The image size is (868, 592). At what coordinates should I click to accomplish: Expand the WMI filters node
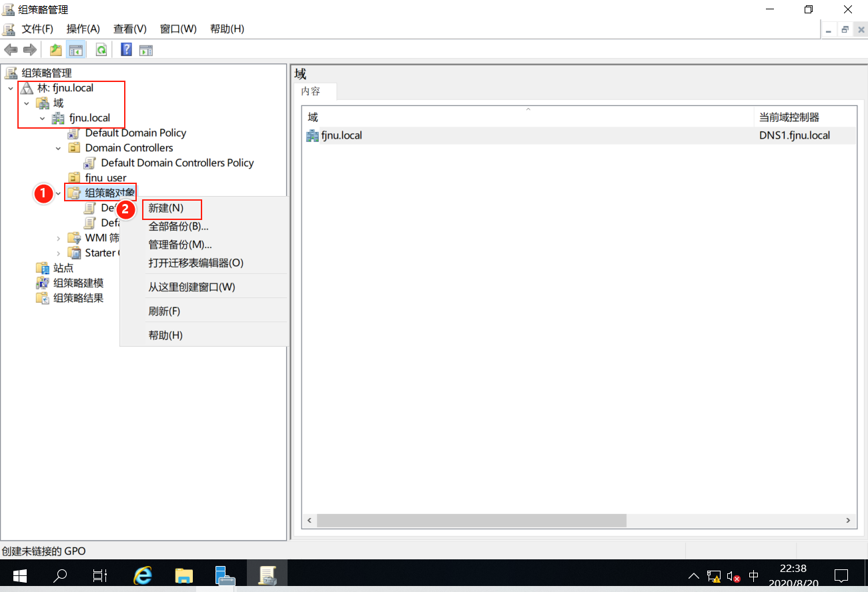pyautogui.click(x=58, y=238)
